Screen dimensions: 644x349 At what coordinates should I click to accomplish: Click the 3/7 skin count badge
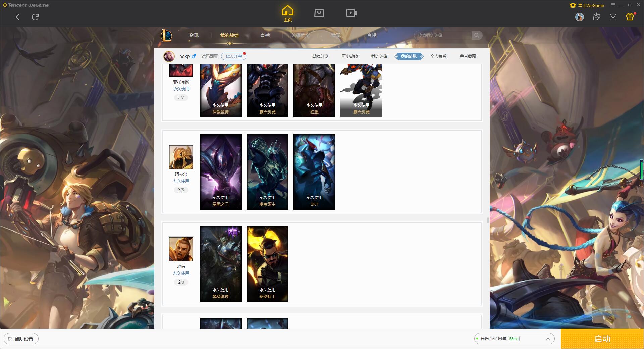pyautogui.click(x=181, y=98)
